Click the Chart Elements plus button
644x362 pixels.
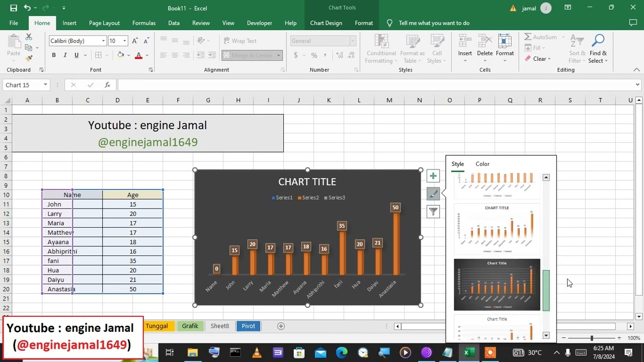pyautogui.click(x=433, y=176)
